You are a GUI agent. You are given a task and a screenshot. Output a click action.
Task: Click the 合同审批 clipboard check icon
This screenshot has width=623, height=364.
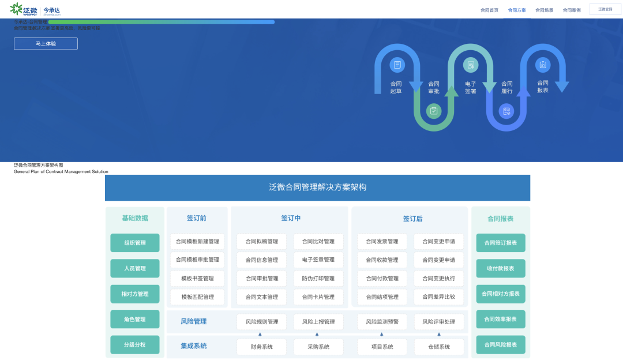pos(433,111)
